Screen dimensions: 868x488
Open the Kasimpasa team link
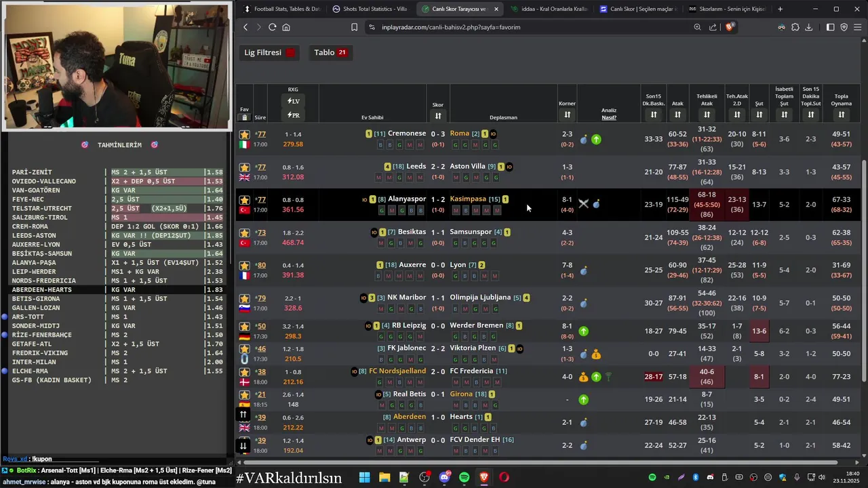coord(468,199)
